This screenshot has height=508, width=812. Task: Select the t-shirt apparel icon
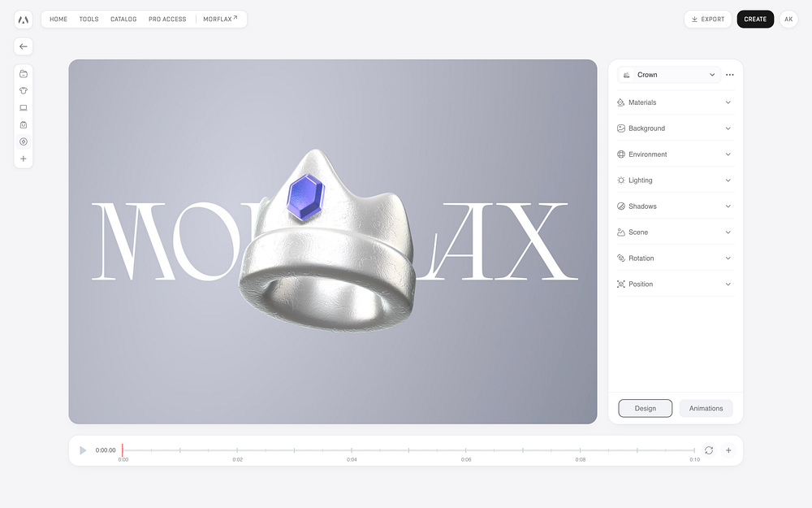(x=24, y=91)
